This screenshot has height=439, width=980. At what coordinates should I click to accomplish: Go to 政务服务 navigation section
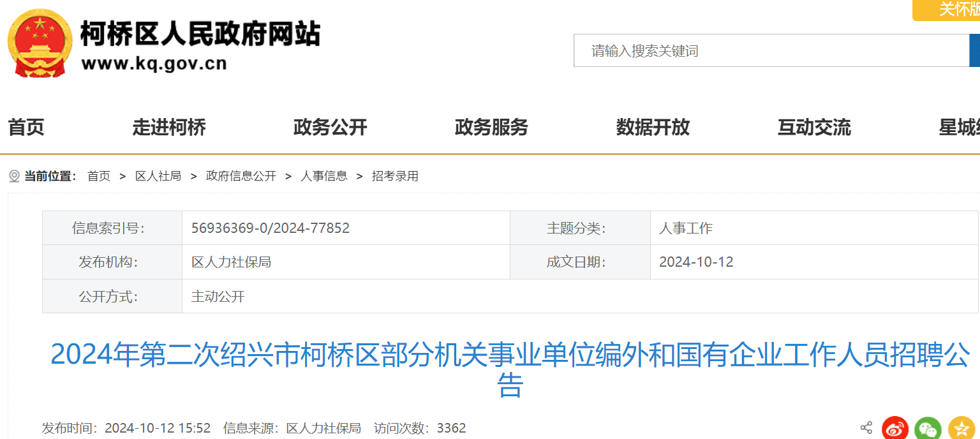[491, 128]
